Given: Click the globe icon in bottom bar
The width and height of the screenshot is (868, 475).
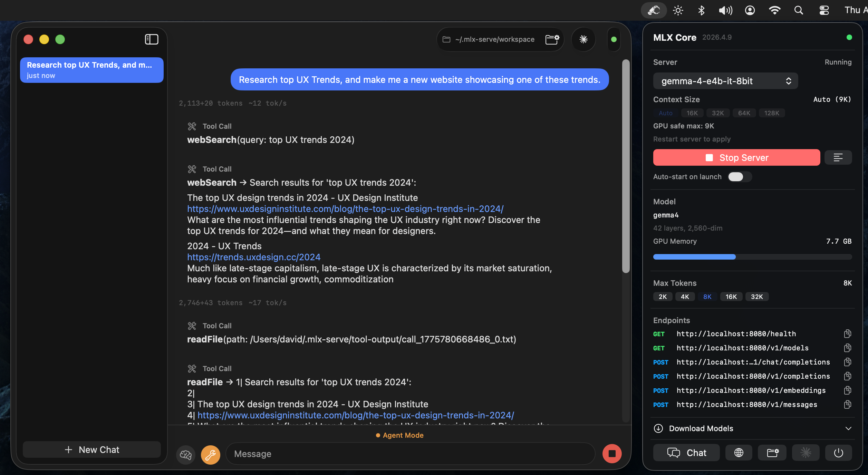Looking at the screenshot, I should tap(739, 453).
